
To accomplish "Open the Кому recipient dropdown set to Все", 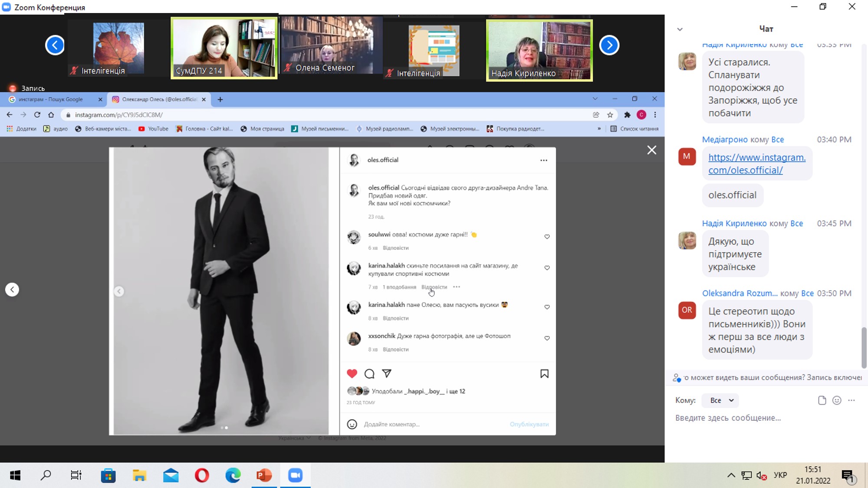I will 721,400.
